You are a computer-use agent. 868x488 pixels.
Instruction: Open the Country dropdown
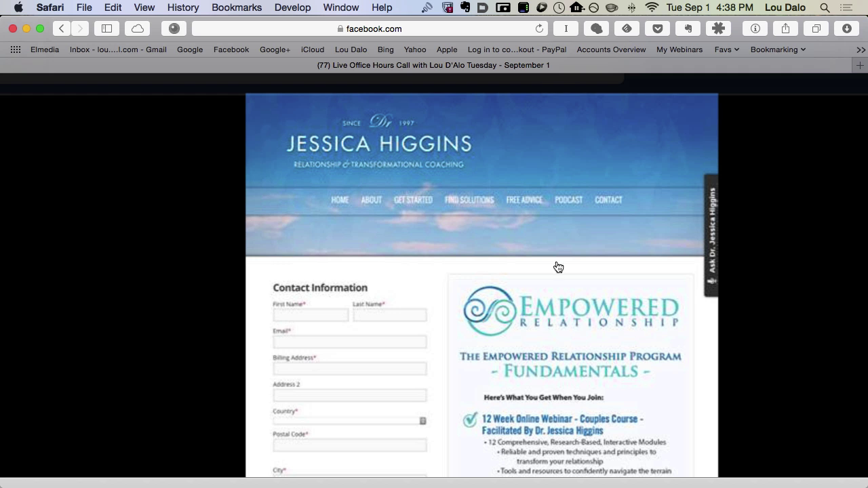click(350, 421)
